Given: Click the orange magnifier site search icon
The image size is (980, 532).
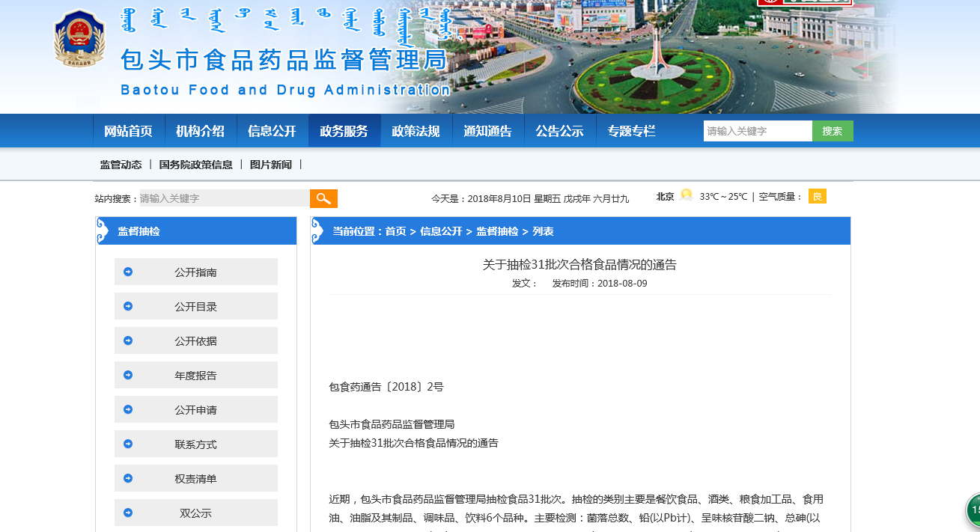Looking at the screenshot, I should pos(323,198).
